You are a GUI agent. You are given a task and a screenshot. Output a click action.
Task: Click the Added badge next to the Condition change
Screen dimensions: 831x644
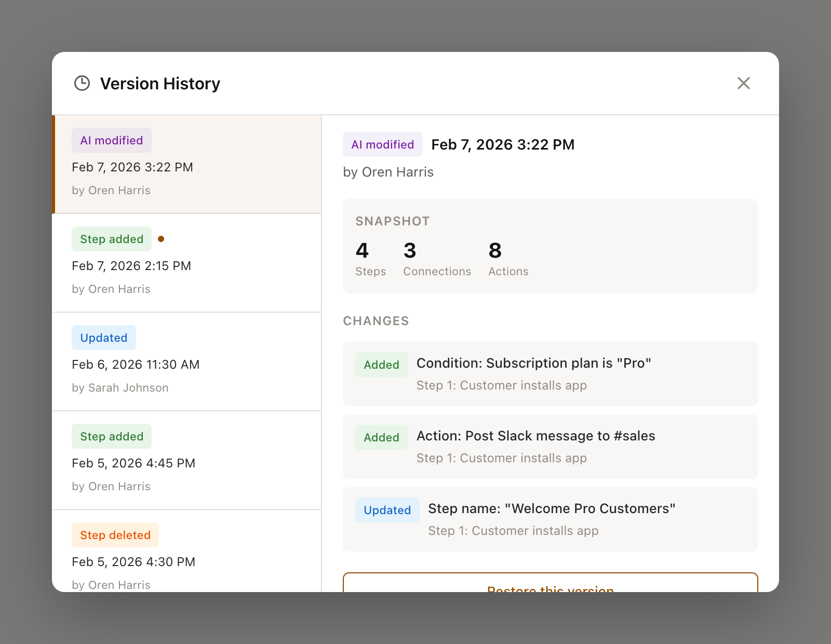(381, 365)
